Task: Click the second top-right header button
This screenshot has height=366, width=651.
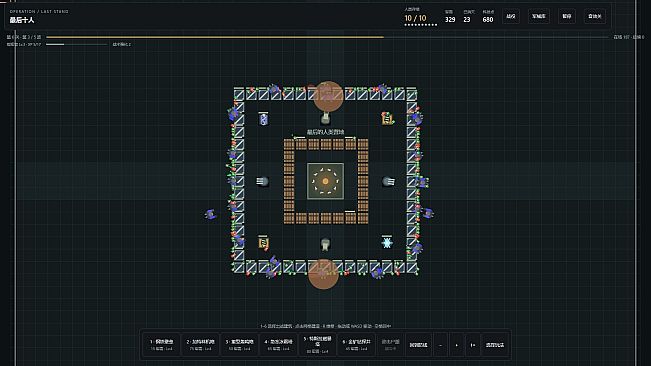Action: tap(539, 17)
